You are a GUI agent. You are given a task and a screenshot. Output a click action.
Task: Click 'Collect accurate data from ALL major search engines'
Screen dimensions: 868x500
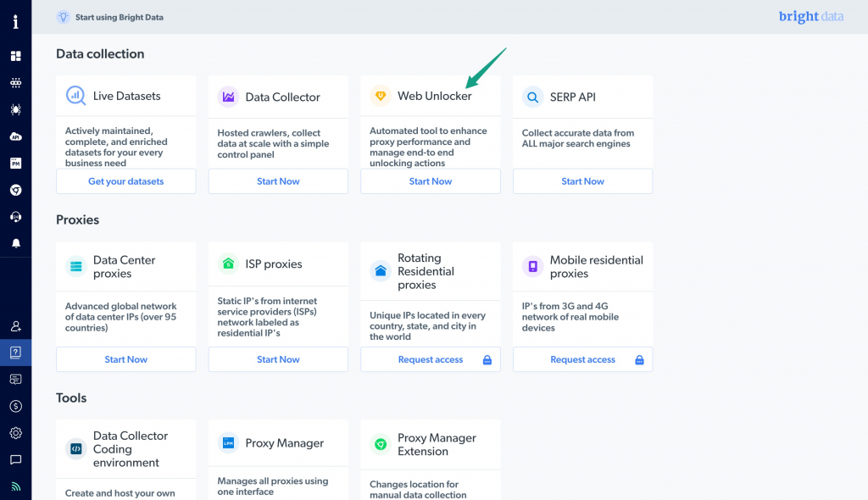578,138
